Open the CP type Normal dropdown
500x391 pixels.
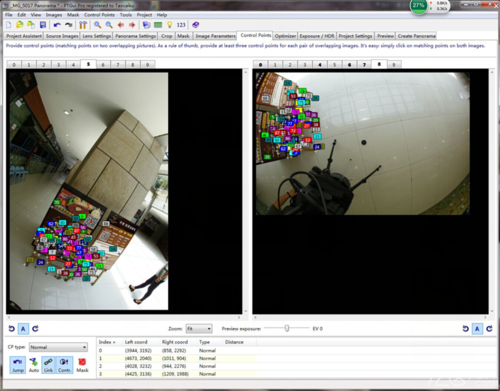(x=58, y=347)
